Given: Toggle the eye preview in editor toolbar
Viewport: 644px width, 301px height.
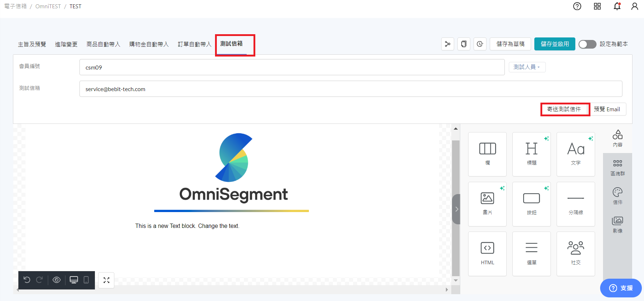Looking at the screenshot, I should pos(56,280).
